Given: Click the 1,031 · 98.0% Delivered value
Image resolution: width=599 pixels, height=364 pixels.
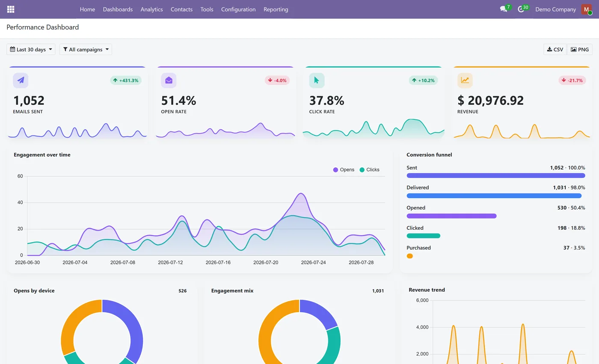Looking at the screenshot, I should 569,188.
